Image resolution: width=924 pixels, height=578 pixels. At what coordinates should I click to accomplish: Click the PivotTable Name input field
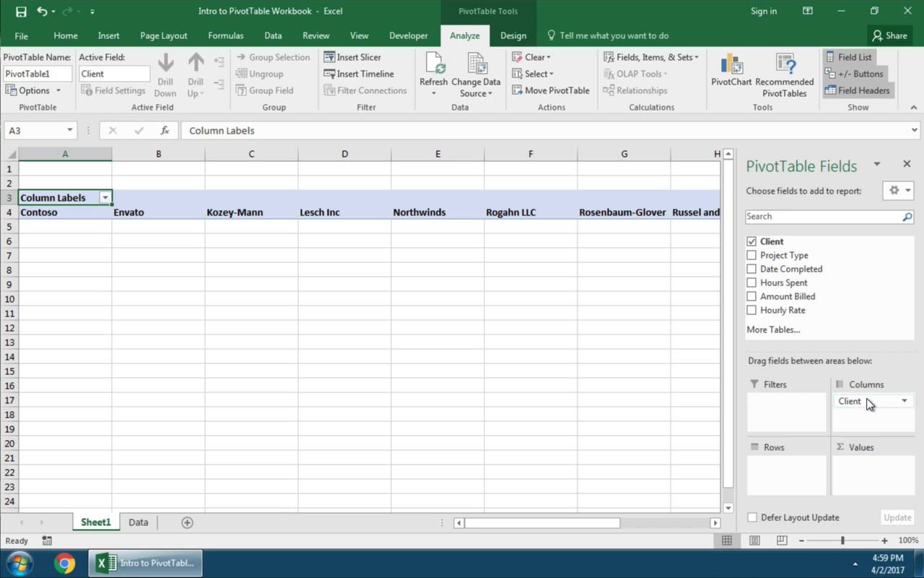tap(38, 74)
